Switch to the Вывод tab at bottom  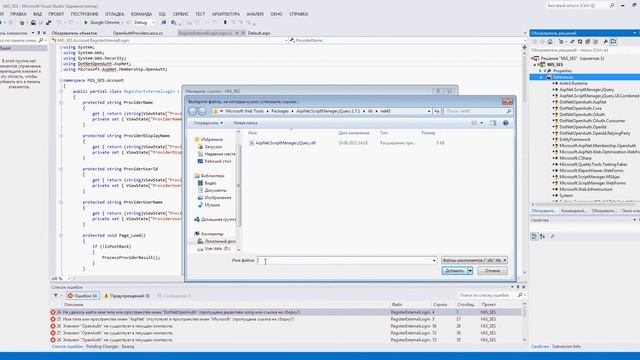[128, 347]
